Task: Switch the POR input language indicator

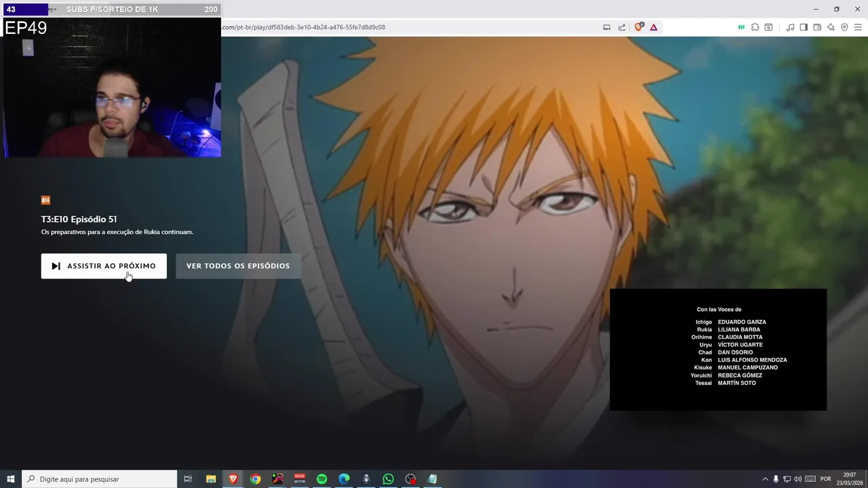Action: click(826, 479)
